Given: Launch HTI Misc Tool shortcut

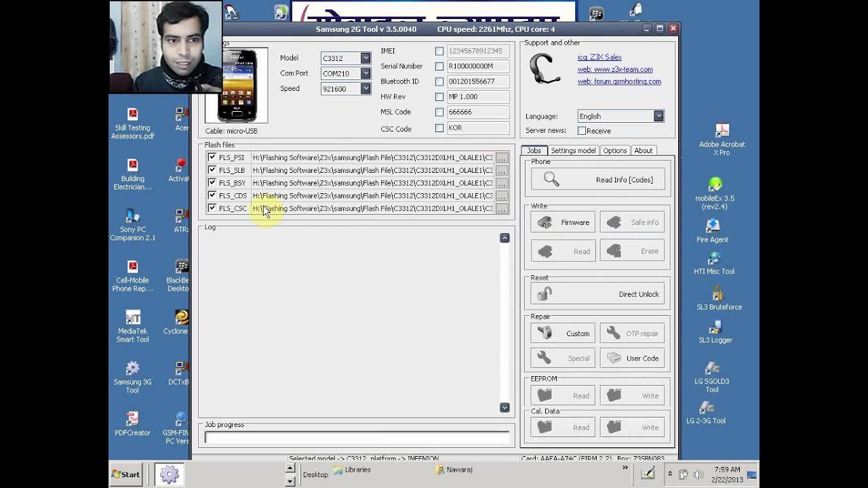Looking at the screenshot, I should (x=714, y=264).
